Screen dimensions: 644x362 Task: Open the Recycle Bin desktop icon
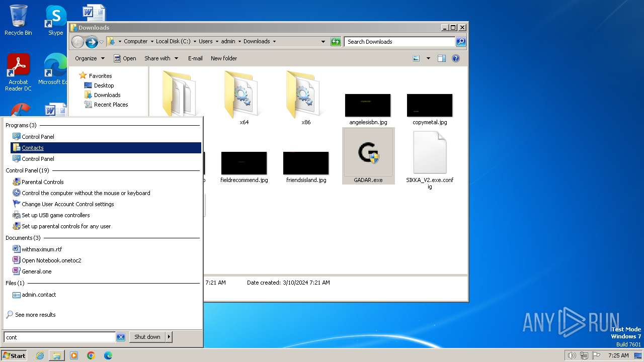point(18,20)
